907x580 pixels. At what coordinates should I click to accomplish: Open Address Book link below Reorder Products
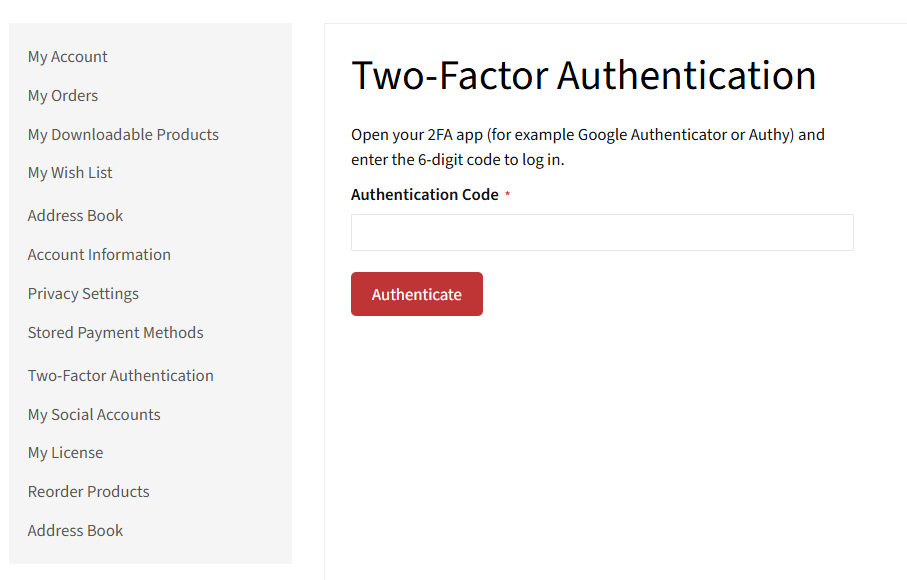(x=76, y=531)
